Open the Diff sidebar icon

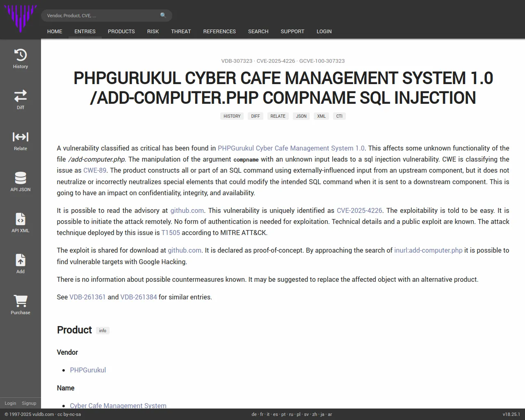[21, 96]
